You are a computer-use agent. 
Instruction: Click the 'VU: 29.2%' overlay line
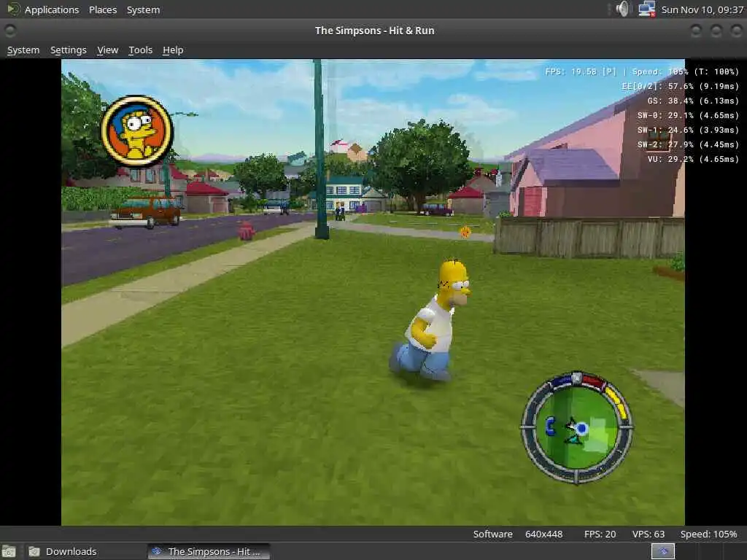[693, 159]
